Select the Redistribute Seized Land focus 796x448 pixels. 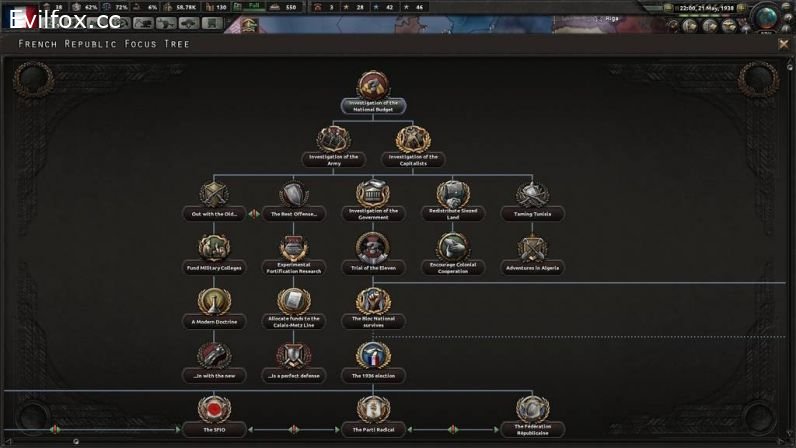tap(452, 196)
